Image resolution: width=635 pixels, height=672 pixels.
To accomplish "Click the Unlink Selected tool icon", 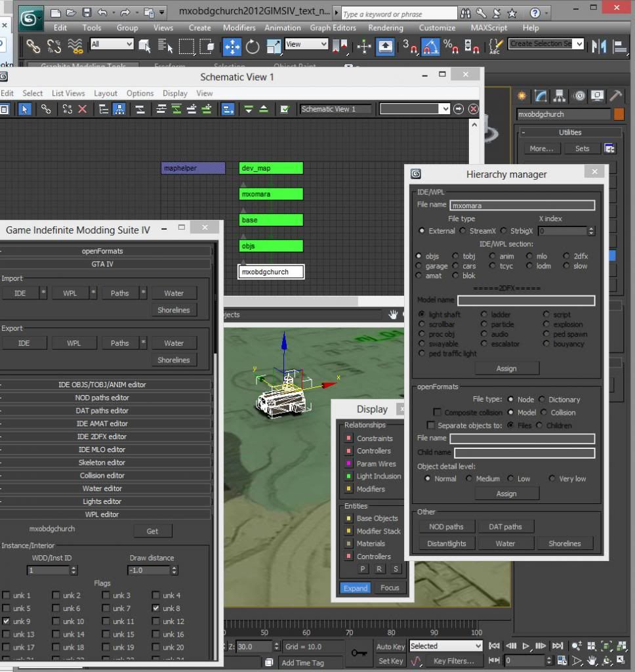I will (54, 47).
